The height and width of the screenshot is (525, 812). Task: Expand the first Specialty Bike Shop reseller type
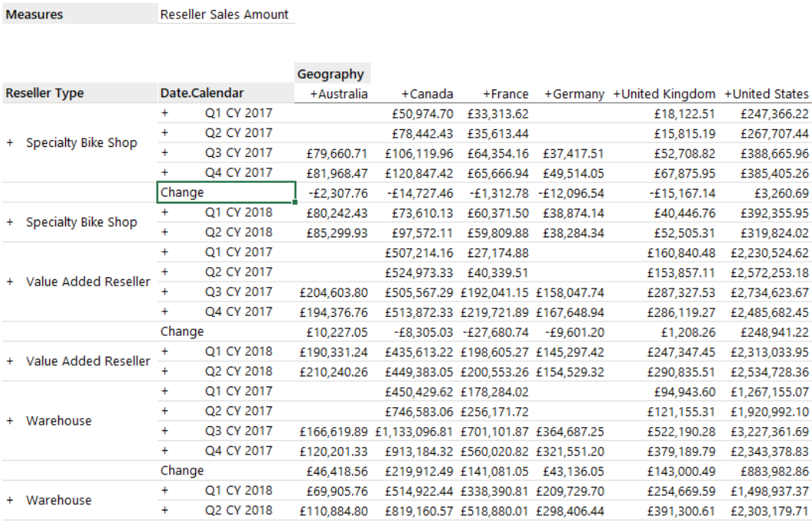10,142
